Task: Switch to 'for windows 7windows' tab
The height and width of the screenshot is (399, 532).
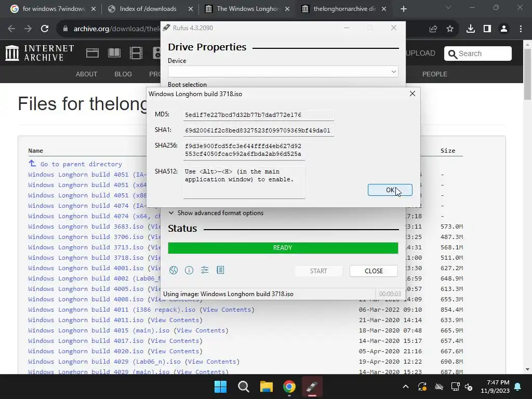Action: pos(54,9)
